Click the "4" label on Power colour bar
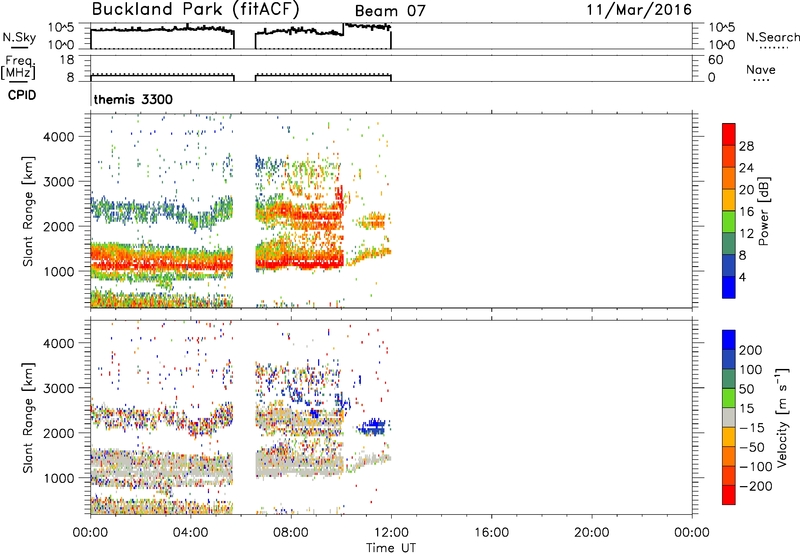The width and height of the screenshot is (800, 554). pyautogui.click(x=742, y=277)
